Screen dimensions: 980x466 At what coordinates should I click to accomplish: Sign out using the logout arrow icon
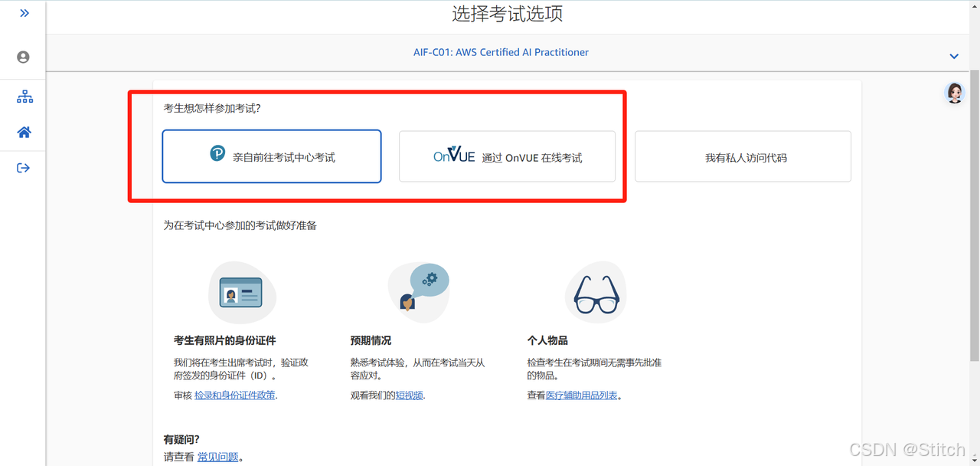[x=23, y=168]
